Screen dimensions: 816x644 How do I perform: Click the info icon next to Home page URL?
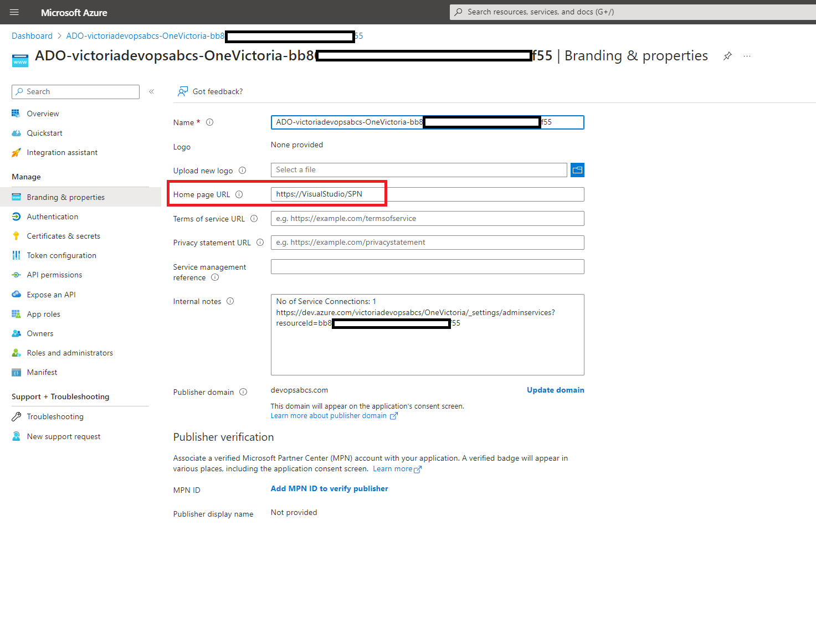239,194
